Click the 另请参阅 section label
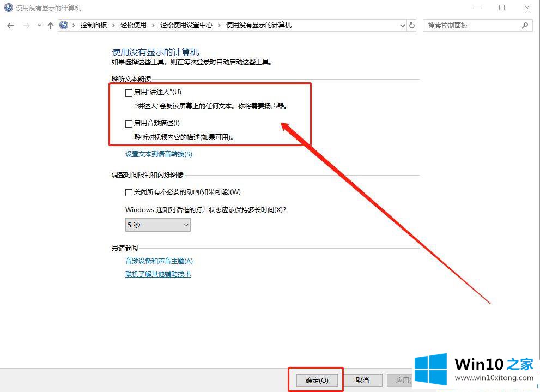The image size is (540, 392). click(x=125, y=248)
